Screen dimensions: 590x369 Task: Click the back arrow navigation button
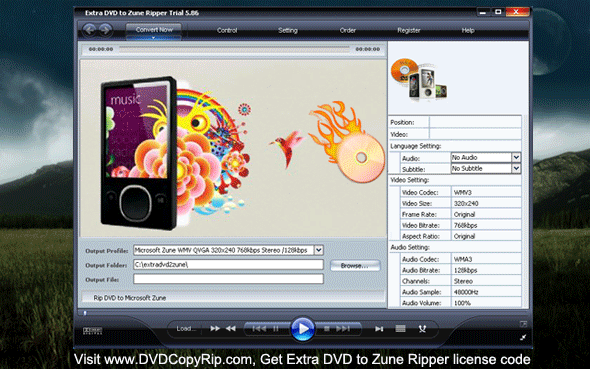click(x=90, y=30)
